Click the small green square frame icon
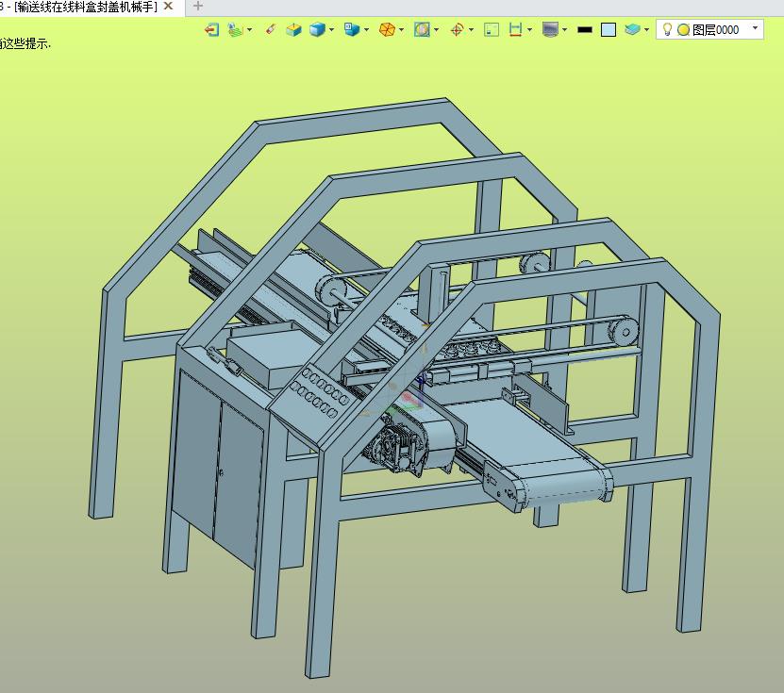Image resolution: width=784 pixels, height=693 pixels. click(492, 30)
